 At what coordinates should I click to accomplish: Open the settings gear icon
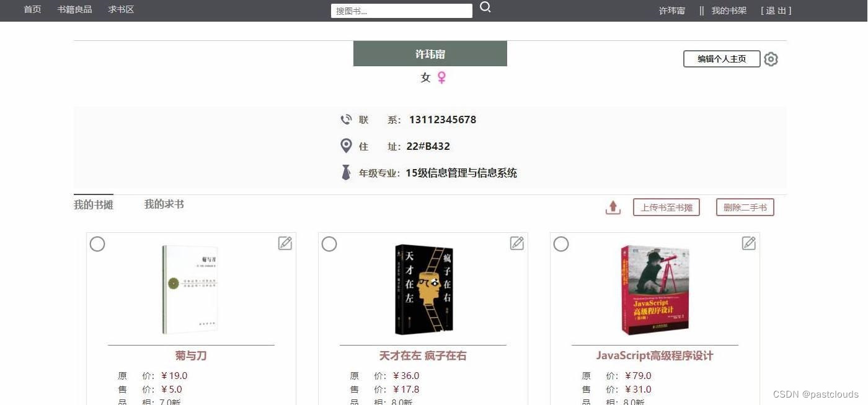coord(771,59)
